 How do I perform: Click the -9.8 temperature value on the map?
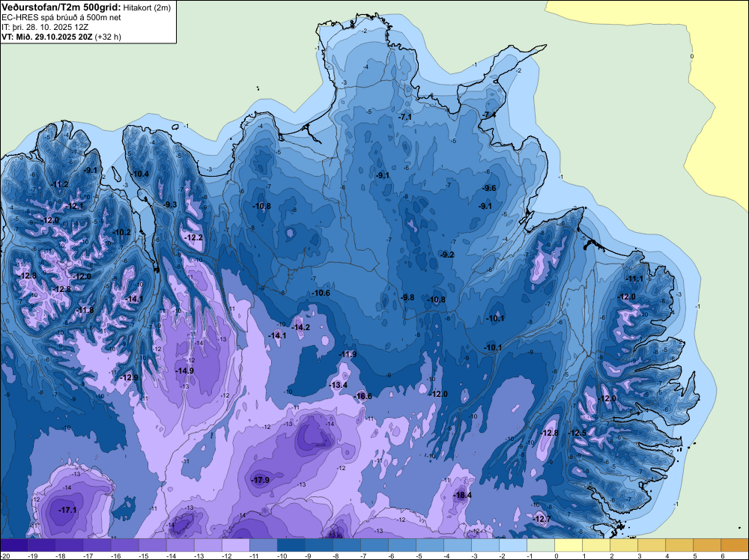point(407,297)
